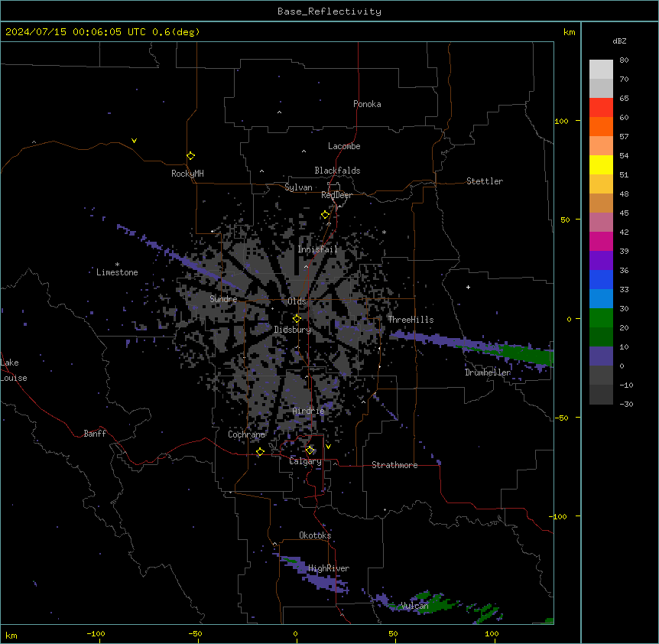This screenshot has height=644, width=659.
Task: Click the Calgary city label
Action: tap(305, 461)
